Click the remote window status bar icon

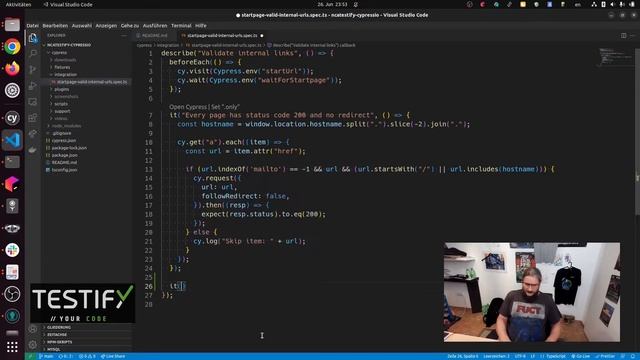tap(30, 356)
